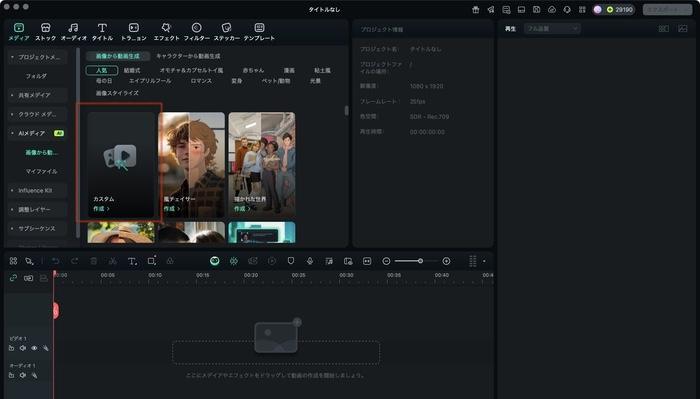This screenshot has height=399, width=700.
Task: Select 画像から動画生成 image-to-video tab
Action: [118, 56]
